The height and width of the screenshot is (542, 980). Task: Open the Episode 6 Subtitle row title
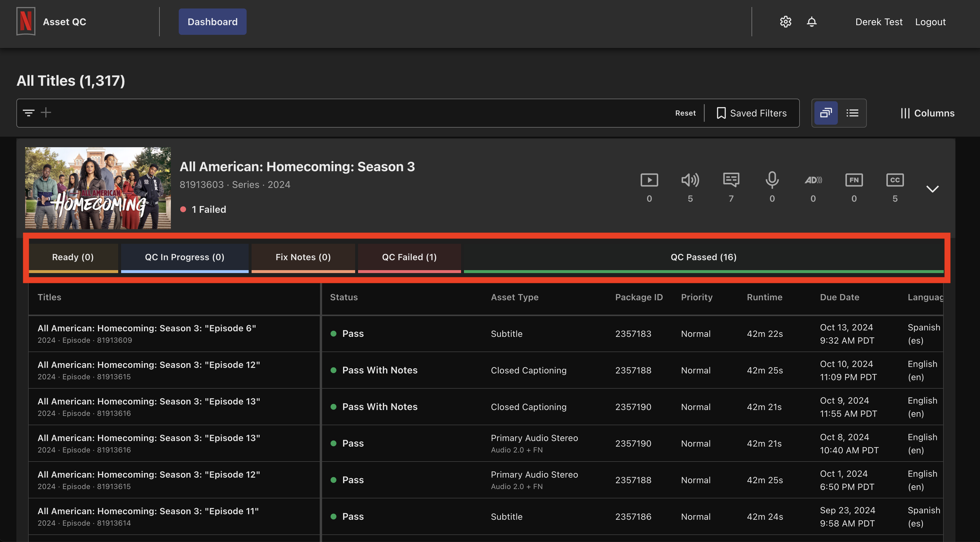click(x=147, y=328)
